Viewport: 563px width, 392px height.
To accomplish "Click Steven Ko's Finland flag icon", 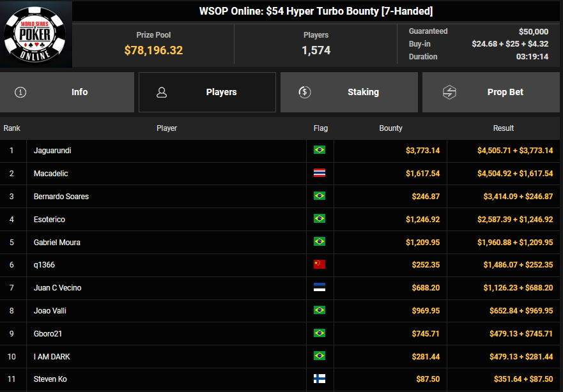I will click(320, 379).
